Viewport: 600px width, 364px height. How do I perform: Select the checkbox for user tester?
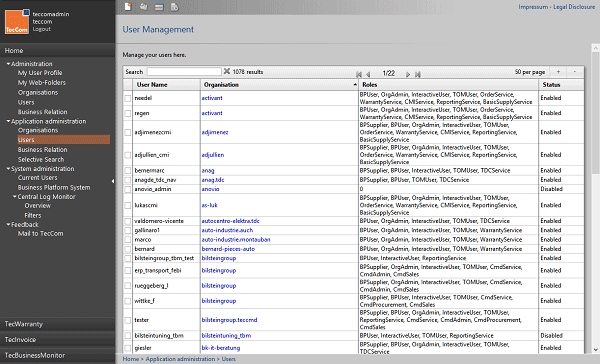pos(128,320)
